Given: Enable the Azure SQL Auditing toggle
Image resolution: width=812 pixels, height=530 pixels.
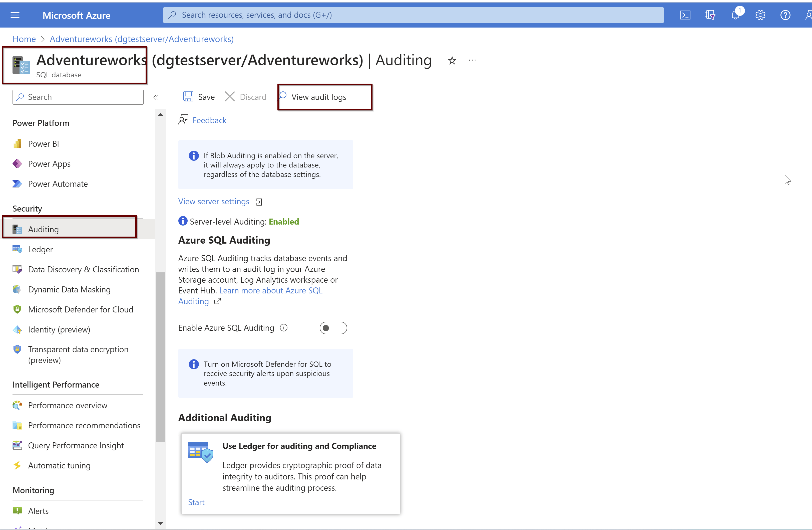Looking at the screenshot, I should coord(333,327).
